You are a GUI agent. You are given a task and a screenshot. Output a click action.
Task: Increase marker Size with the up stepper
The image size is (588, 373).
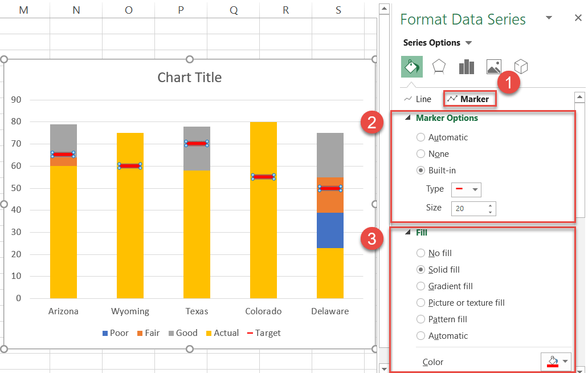click(x=491, y=205)
